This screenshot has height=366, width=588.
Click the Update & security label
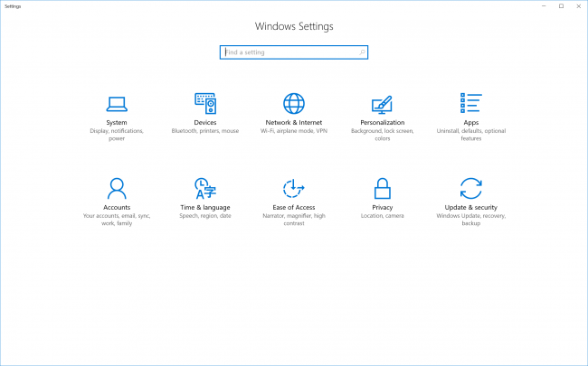471,208
